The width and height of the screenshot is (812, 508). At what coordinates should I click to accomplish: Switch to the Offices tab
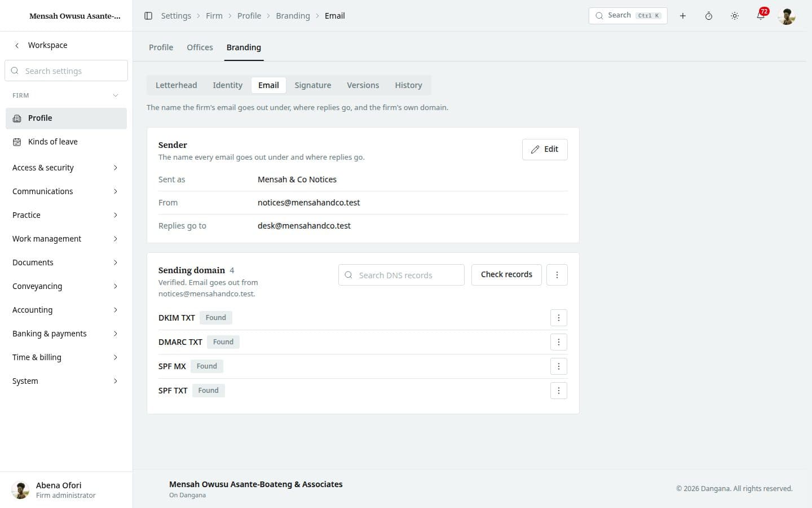pos(200,47)
